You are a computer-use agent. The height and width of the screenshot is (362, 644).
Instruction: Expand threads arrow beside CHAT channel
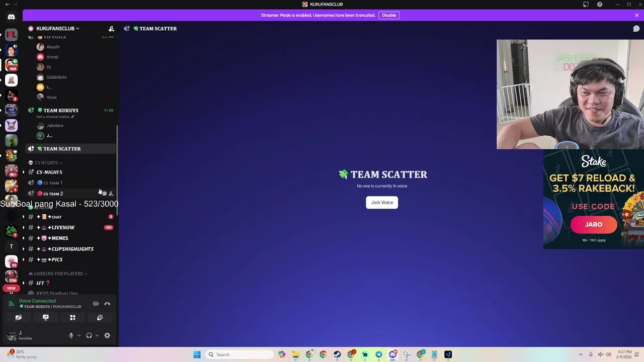pos(23,217)
